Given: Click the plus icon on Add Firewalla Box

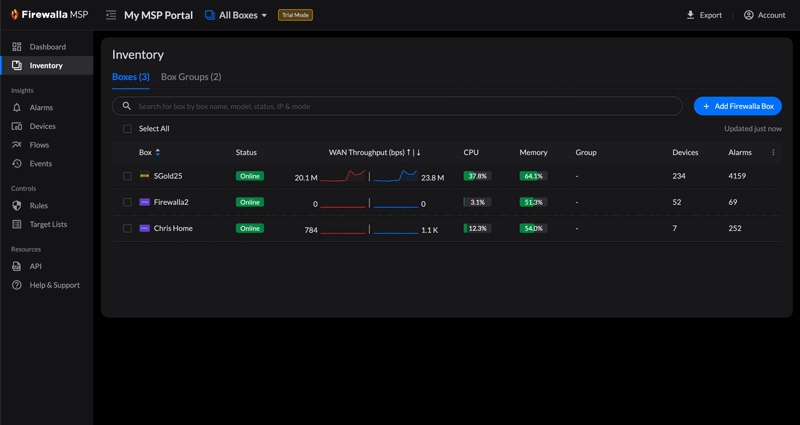Looking at the screenshot, I should 706,106.
